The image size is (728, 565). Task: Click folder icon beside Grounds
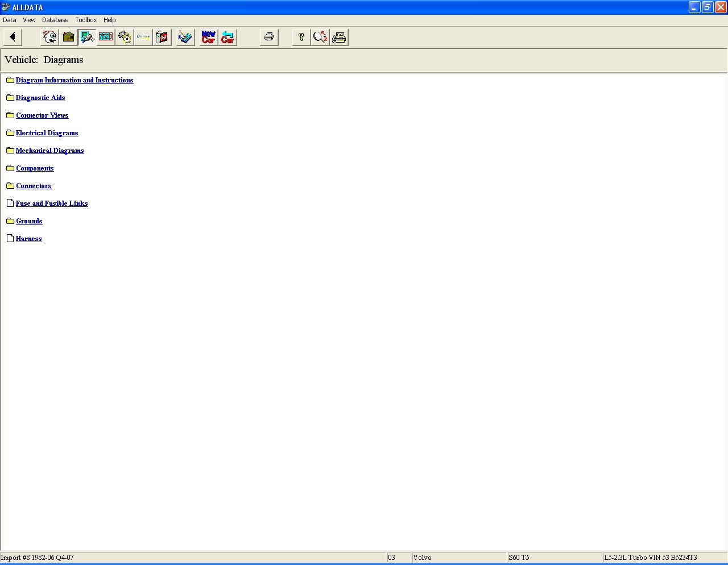point(10,221)
